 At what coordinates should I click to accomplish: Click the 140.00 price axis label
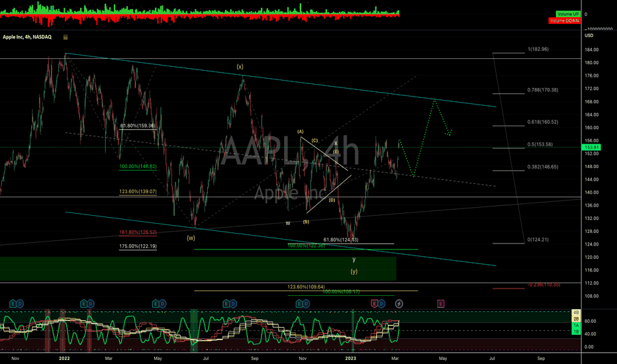[592, 193]
